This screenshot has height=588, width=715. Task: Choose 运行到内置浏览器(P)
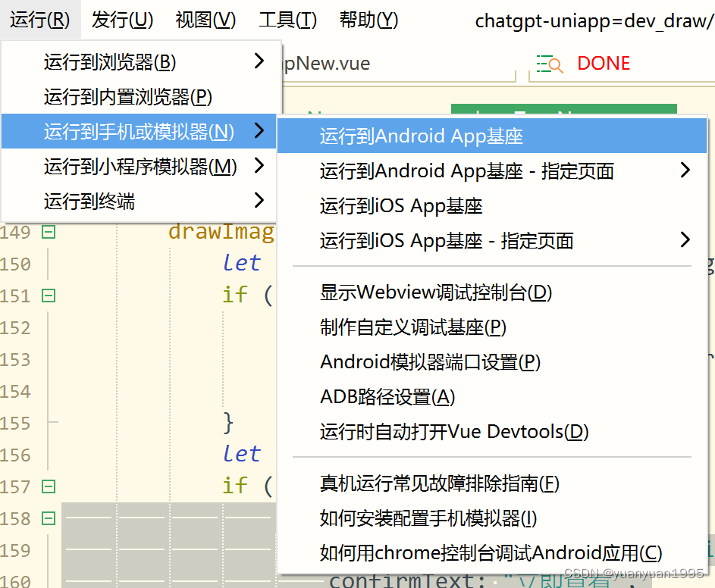pos(139,97)
